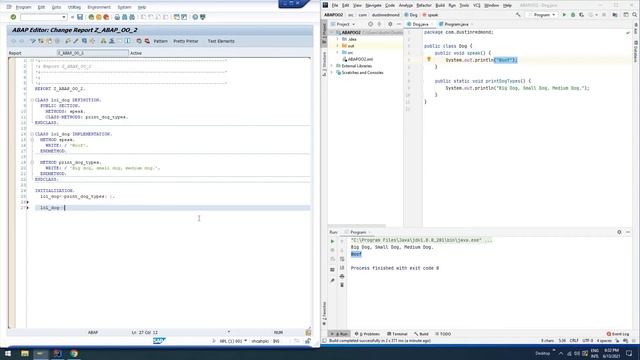Click the INITIALIZATION line in ABAP code

pos(55,191)
